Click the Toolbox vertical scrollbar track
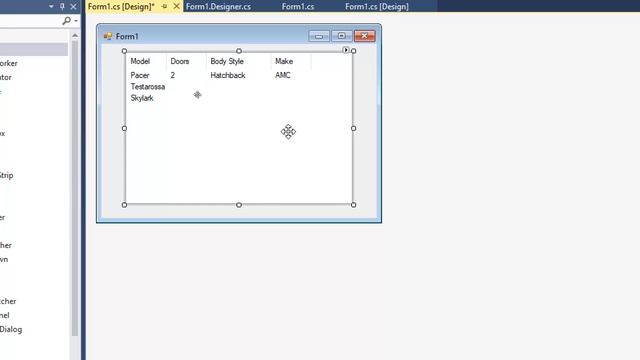Viewport: 640px width, 360px height. [75, 188]
